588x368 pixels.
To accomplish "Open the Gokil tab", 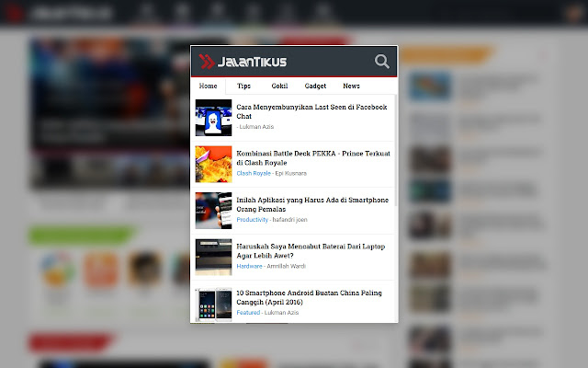I will click(279, 86).
